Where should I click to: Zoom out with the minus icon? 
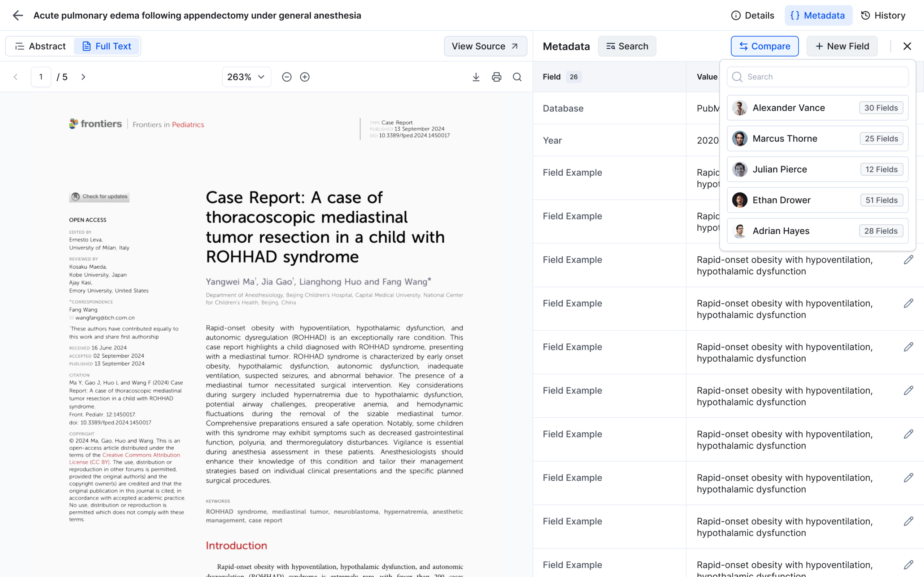click(287, 77)
